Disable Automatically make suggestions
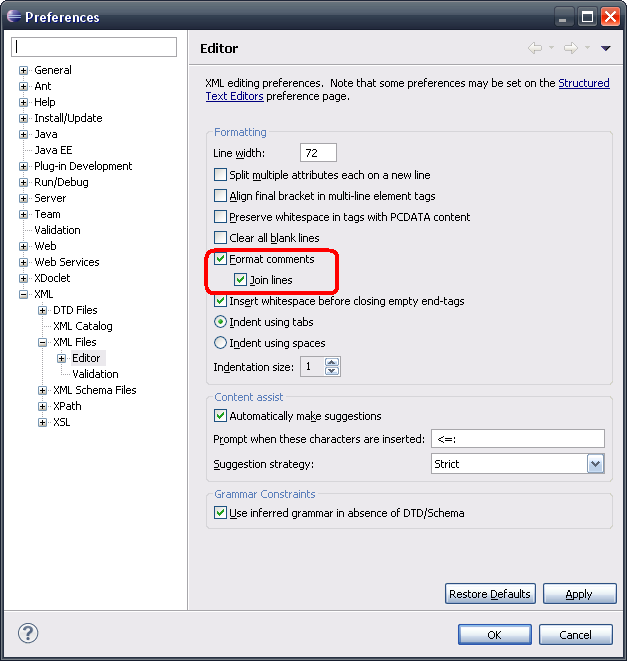The width and height of the screenshot is (627, 661). [220, 416]
